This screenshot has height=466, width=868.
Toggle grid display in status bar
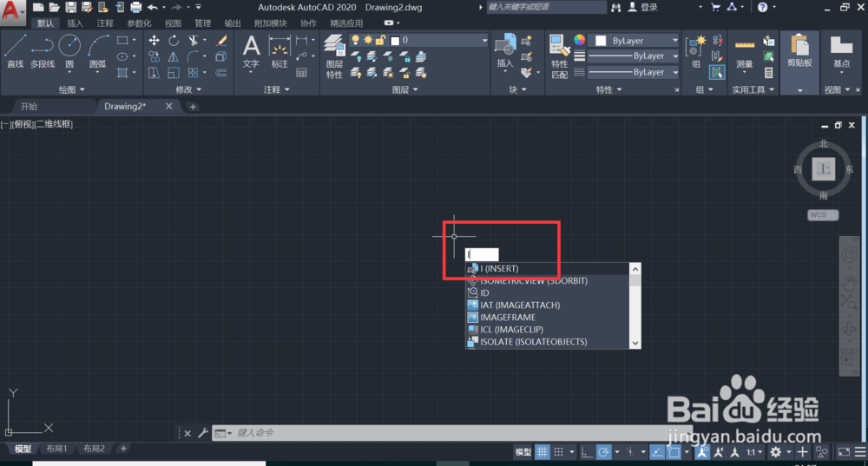pyautogui.click(x=542, y=452)
